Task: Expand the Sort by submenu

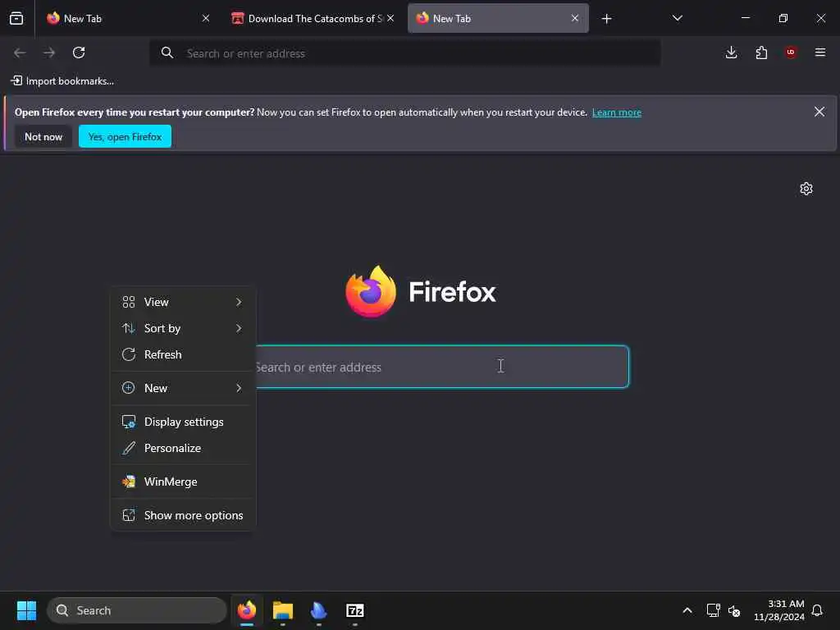Action: click(x=183, y=328)
